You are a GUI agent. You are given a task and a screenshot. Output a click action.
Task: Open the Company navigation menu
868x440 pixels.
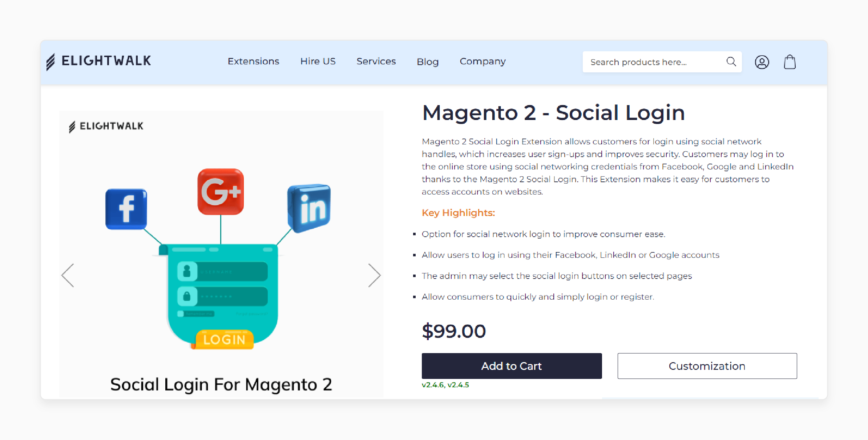(483, 61)
